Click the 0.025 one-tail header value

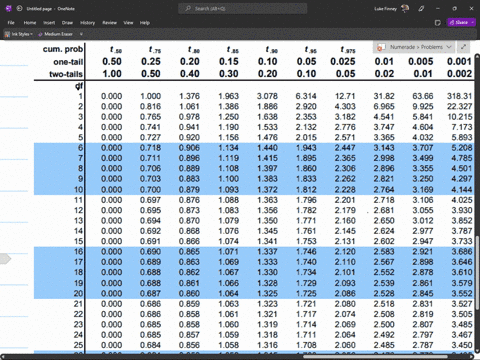(343, 62)
